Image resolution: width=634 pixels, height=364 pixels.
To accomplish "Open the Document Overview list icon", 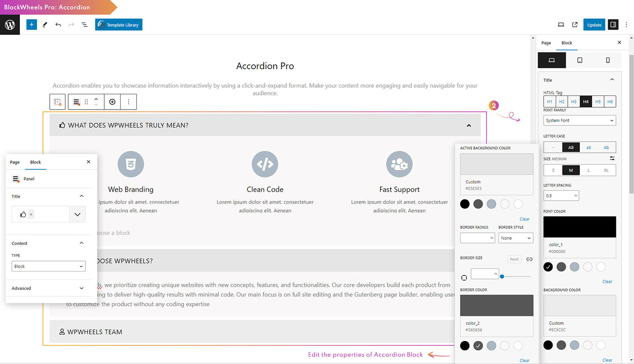I will [85, 25].
